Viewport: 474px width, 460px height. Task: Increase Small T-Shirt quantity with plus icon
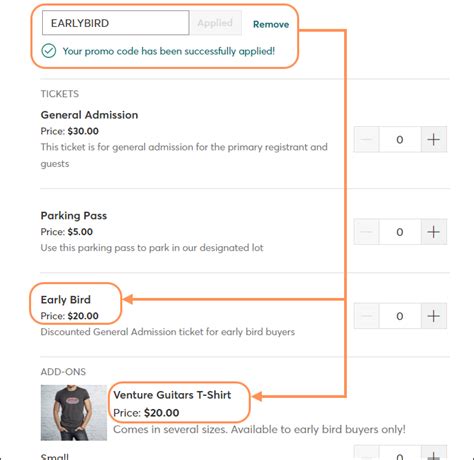click(x=434, y=453)
